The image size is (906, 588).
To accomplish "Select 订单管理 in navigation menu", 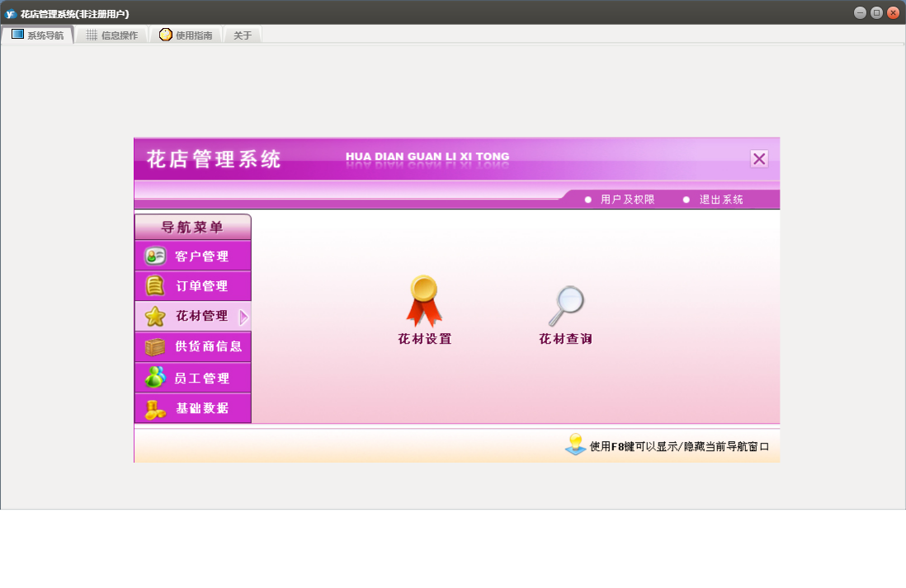I will (x=193, y=286).
